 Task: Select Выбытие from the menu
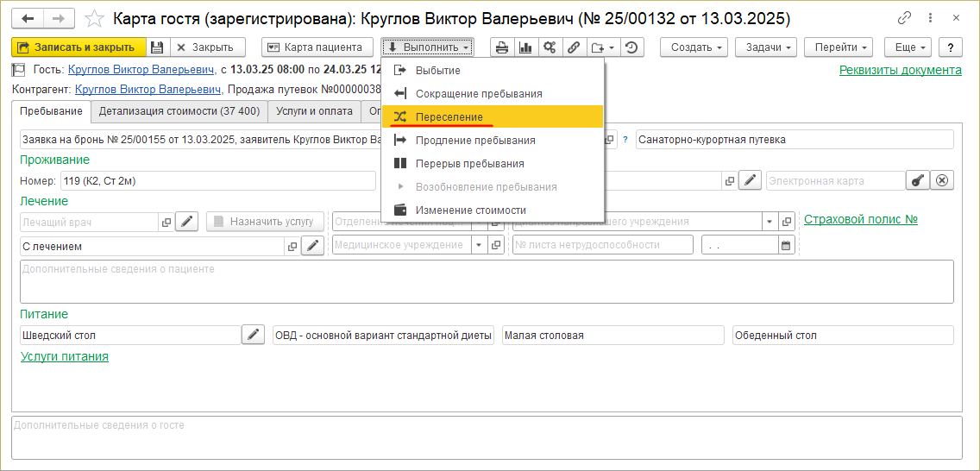(493, 71)
